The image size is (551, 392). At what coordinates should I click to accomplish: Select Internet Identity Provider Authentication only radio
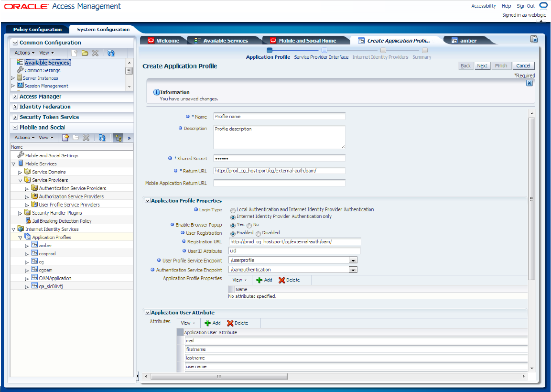233,217
